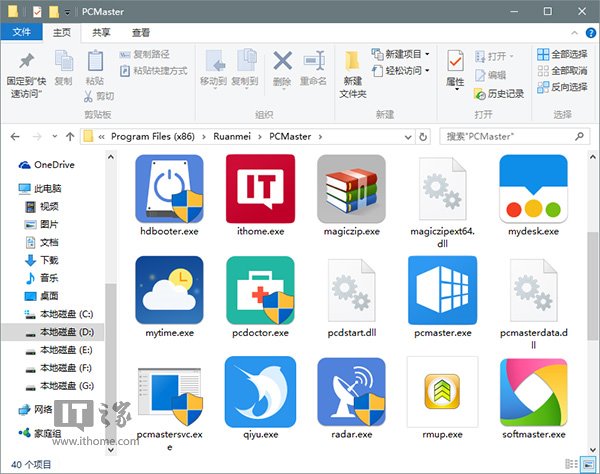Select qiyu.exe swordfish icon

click(x=260, y=392)
